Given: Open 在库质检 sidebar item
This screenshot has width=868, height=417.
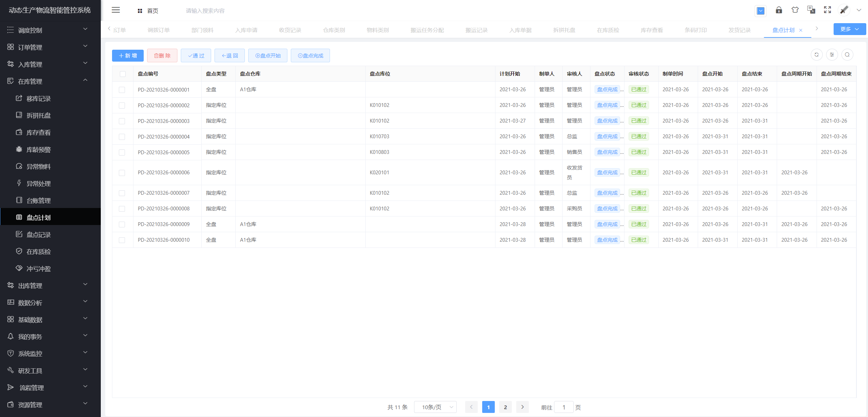Looking at the screenshot, I should coord(50,252).
